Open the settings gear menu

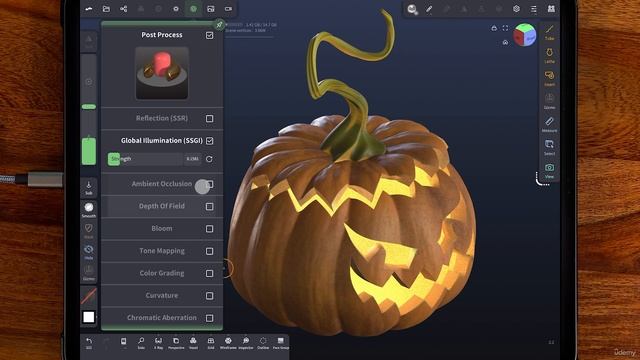click(516, 9)
